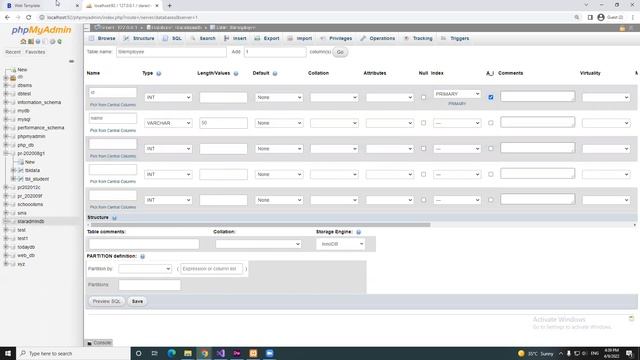Image resolution: width=640 pixels, height=360 pixels.
Task: Focus the Table name input field
Action: (x=171, y=52)
